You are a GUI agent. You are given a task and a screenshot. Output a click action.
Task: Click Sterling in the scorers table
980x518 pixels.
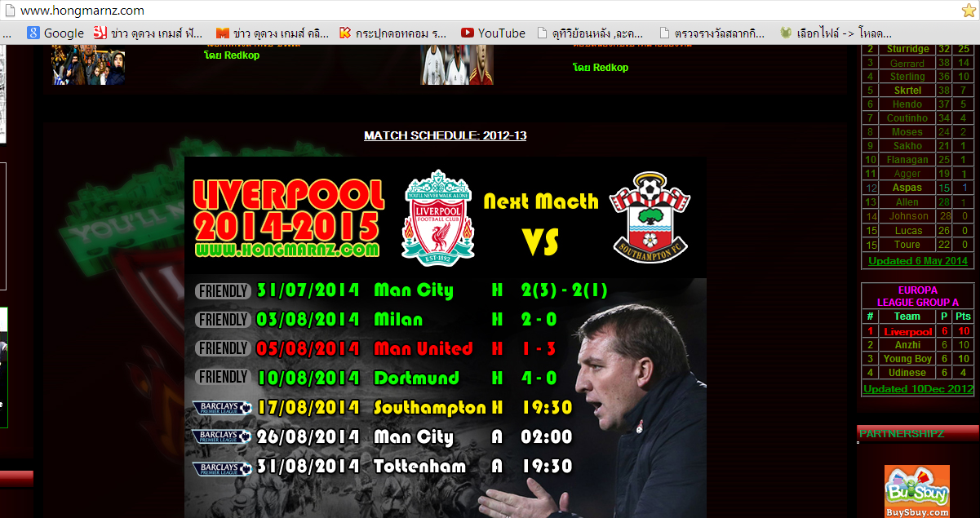click(907, 77)
